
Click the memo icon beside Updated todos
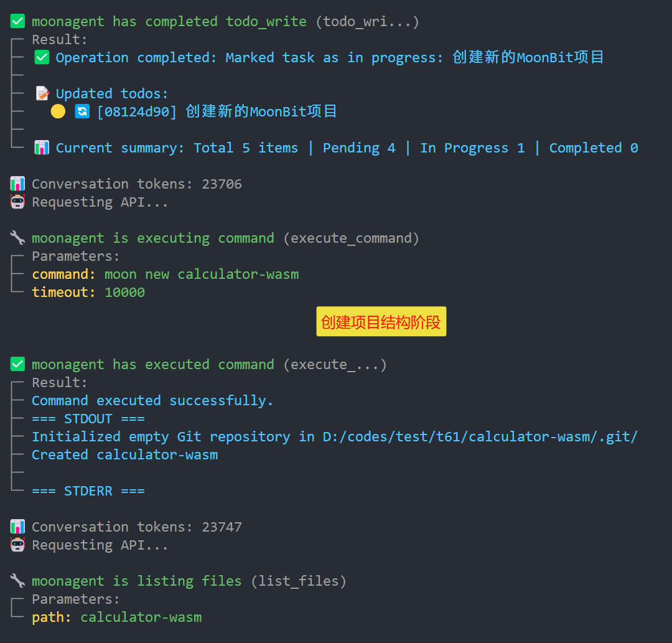pyautogui.click(x=42, y=94)
